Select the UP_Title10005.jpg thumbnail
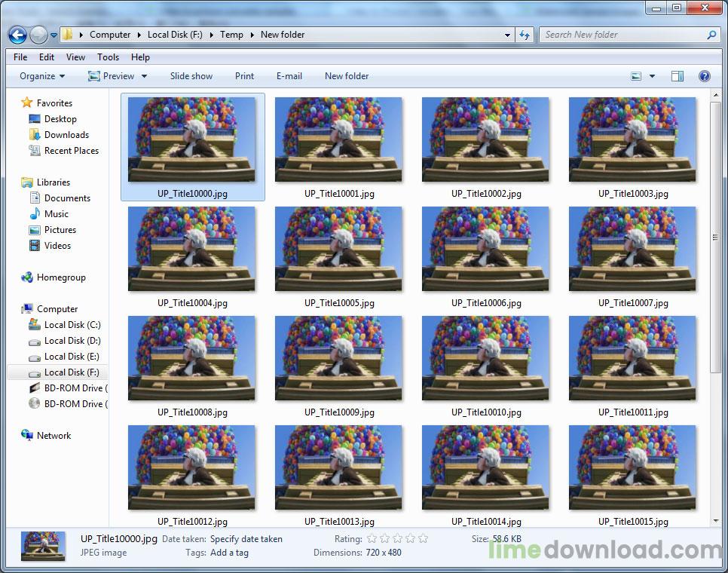The width and height of the screenshot is (728, 573). [x=338, y=249]
